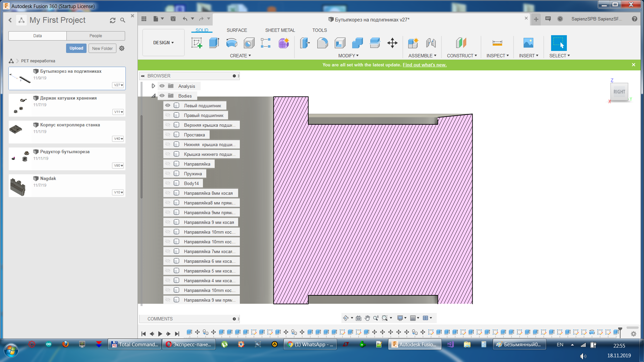Select the Create Sketch tool icon

(197, 43)
